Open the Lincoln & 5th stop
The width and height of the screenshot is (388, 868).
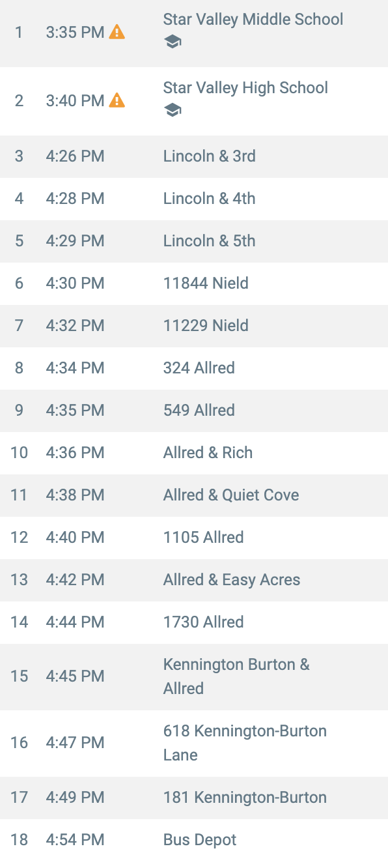click(x=194, y=241)
